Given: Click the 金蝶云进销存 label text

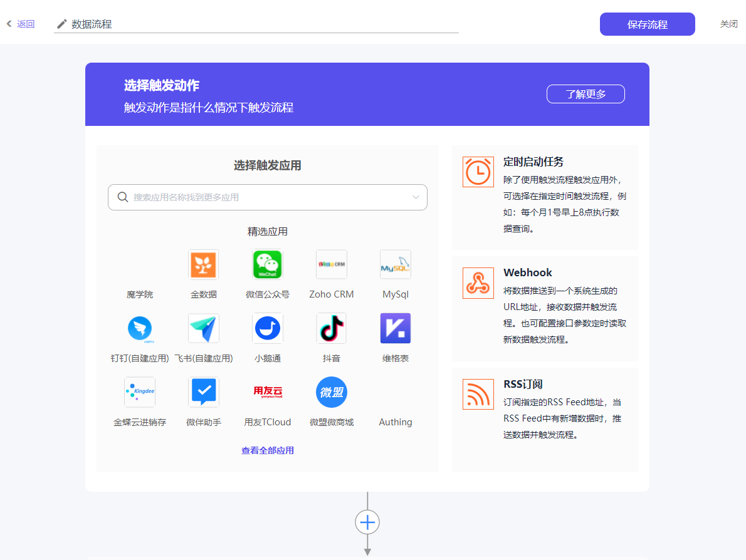Looking at the screenshot, I should [140, 422].
